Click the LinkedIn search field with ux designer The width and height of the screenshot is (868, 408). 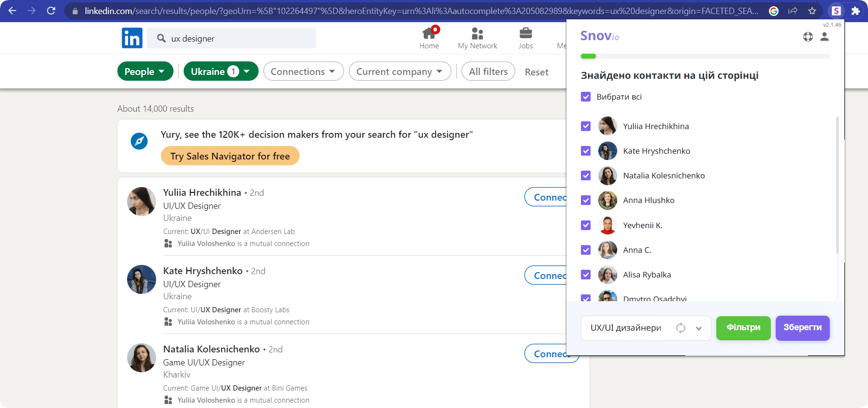tap(232, 38)
